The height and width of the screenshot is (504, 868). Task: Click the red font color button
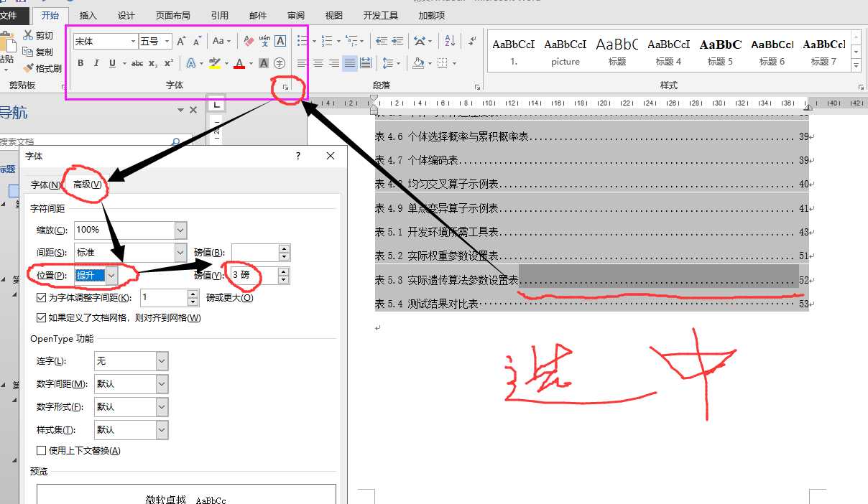(x=240, y=64)
